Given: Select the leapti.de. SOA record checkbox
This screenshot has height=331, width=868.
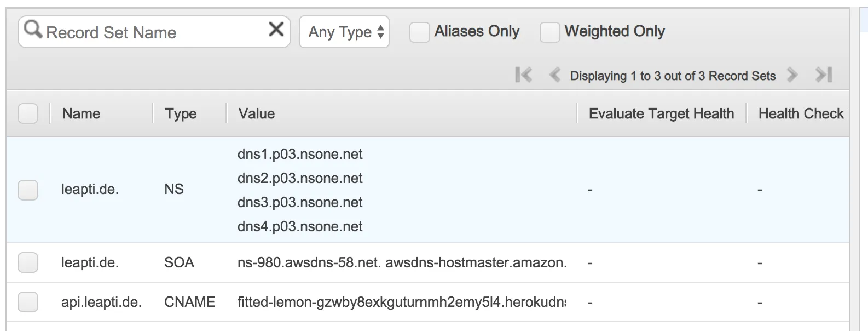Looking at the screenshot, I should coord(28,262).
